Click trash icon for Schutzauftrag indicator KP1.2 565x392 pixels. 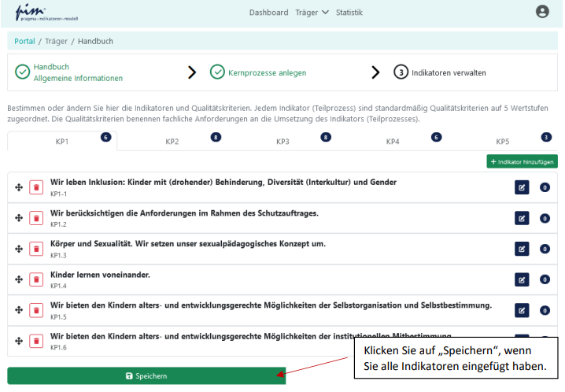click(36, 218)
